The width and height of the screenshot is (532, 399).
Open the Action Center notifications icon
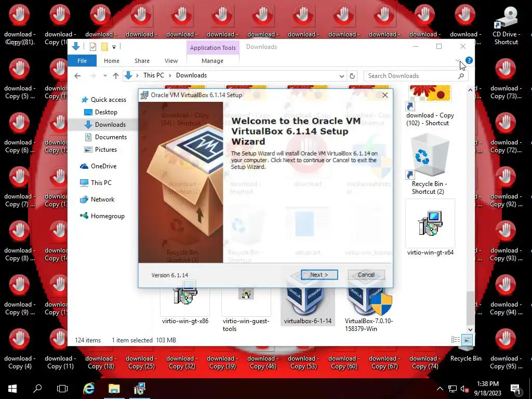(516, 389)
